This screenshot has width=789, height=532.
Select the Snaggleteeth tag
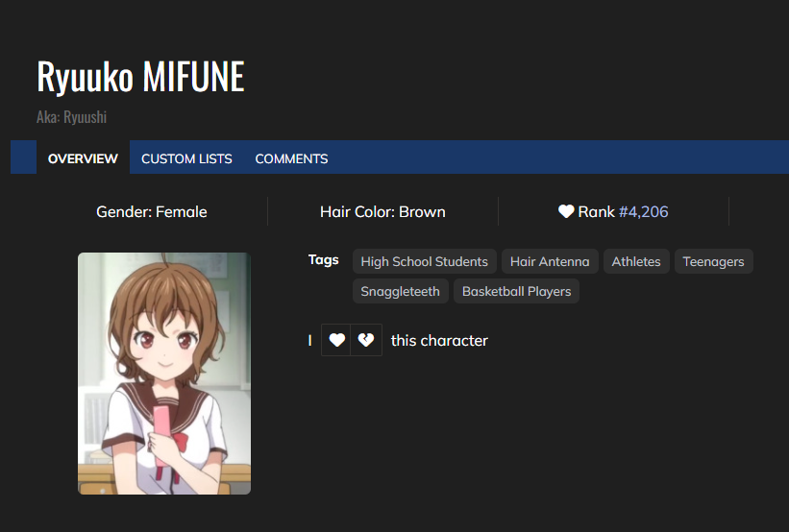pyautogui.click(x=400, y=291)
